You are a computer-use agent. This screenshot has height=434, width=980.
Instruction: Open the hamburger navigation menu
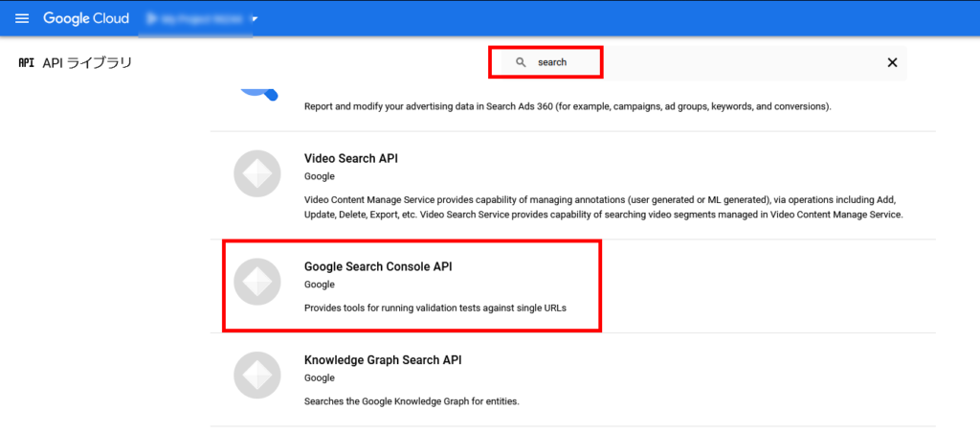[22, 19]
